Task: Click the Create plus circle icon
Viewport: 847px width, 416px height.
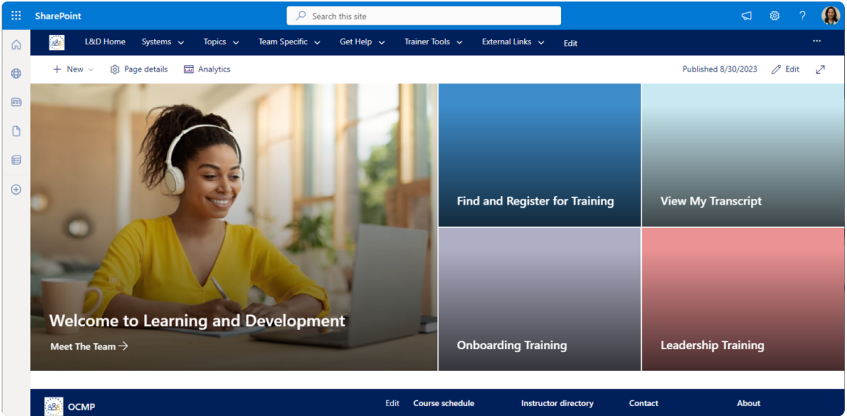Action: pyautogui.click(x=16, y=189)
